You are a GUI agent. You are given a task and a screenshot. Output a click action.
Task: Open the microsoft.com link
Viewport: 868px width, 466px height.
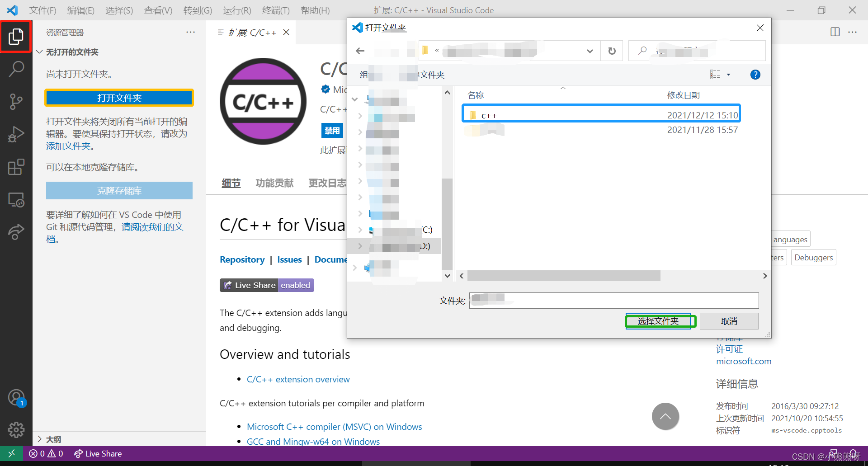click(x=744, y=361)
